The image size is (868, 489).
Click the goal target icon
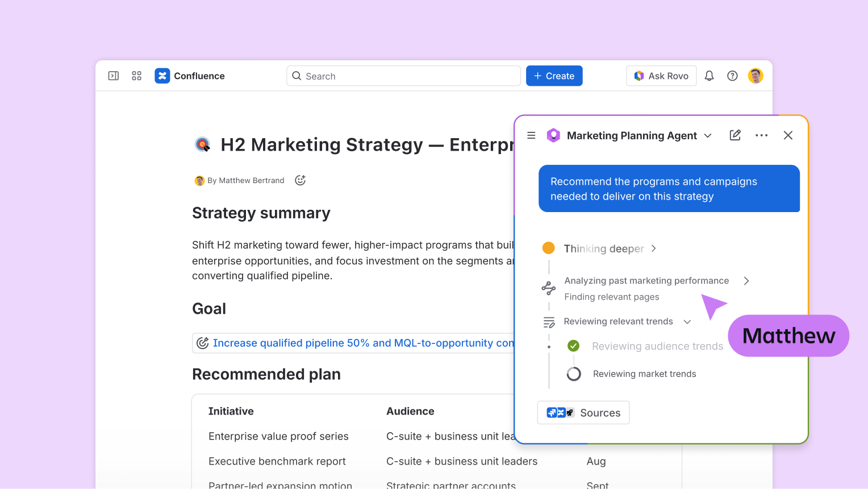(x=202, y=343)
